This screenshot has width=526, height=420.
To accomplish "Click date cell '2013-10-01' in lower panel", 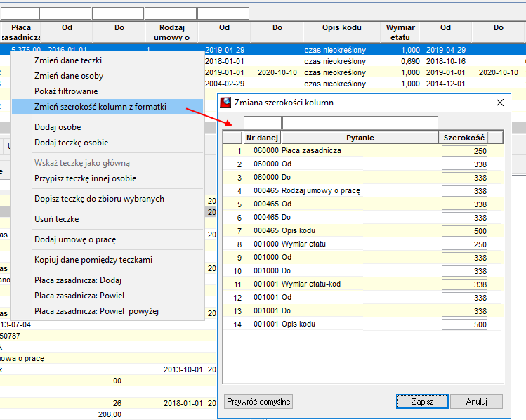I will coord(183,369).
